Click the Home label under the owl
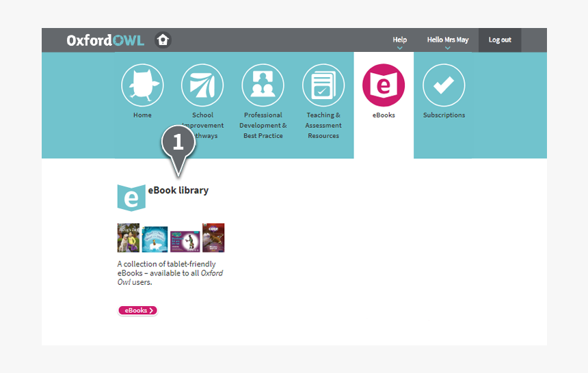Screen dimensions: 588x373 (142, 115)
